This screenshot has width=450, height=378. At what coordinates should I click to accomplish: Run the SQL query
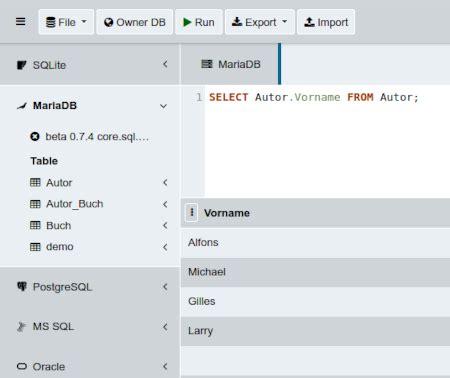coord(199,22)
